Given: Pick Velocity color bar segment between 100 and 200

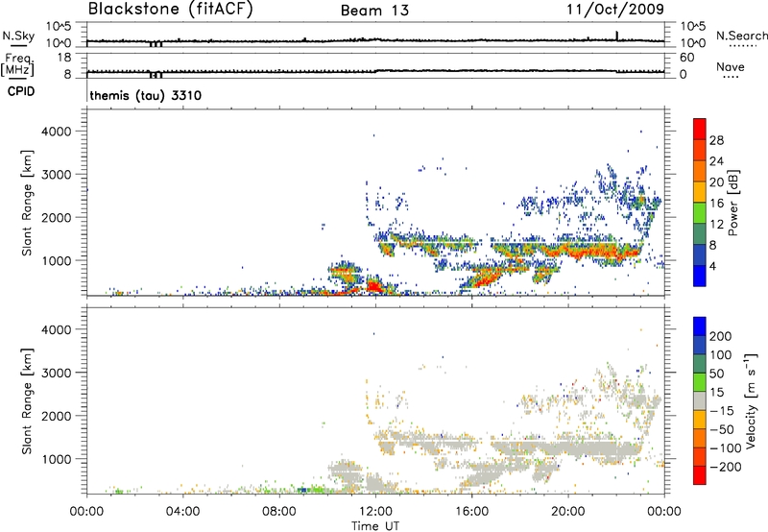Looking at the screenshot, I should click(700, 346).
